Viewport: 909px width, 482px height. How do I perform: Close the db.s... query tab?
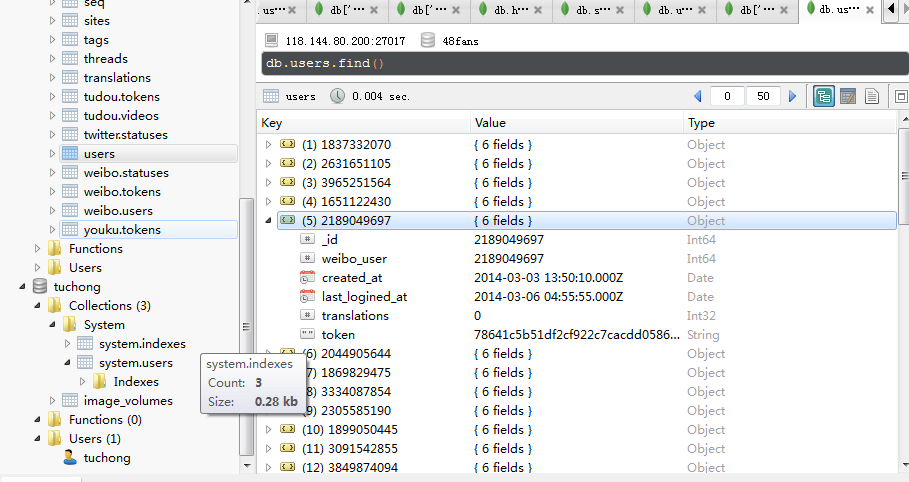tap(620, 10)
